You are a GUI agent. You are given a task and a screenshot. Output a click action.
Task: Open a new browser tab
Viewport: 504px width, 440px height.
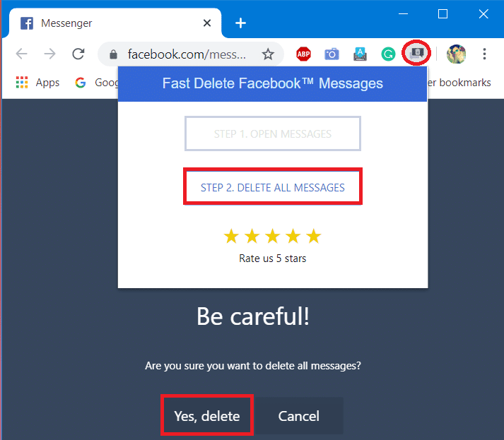(x=240, y=23)
